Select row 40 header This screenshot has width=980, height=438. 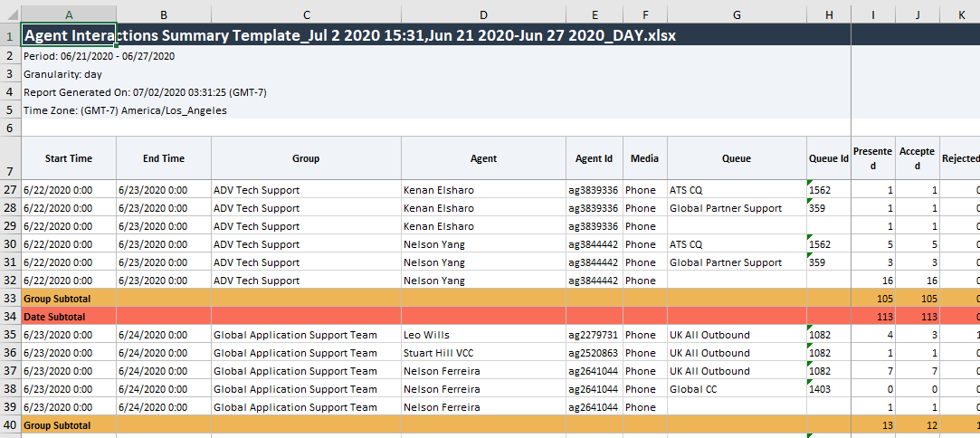click(x=11, y=425)
